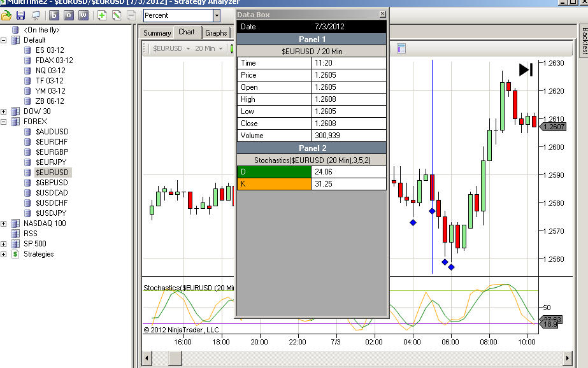Select <On the fly> list item
588x368 pixels.
pos(41,30)
